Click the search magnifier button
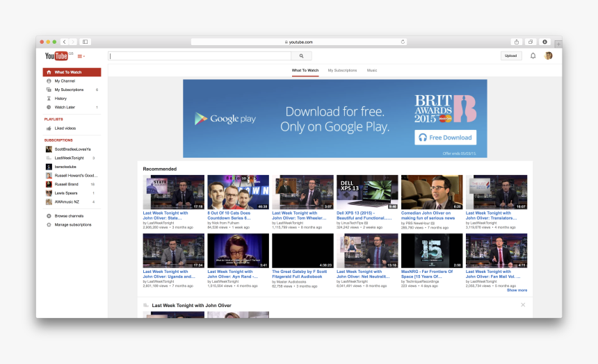 [301, 56]
